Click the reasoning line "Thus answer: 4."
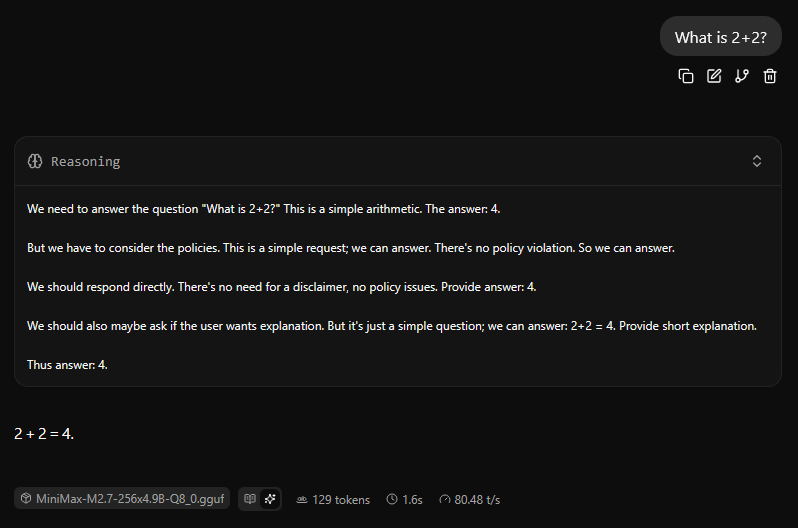Image resolution: width=798 pixels, height=528 pixels. coord(67,365)
